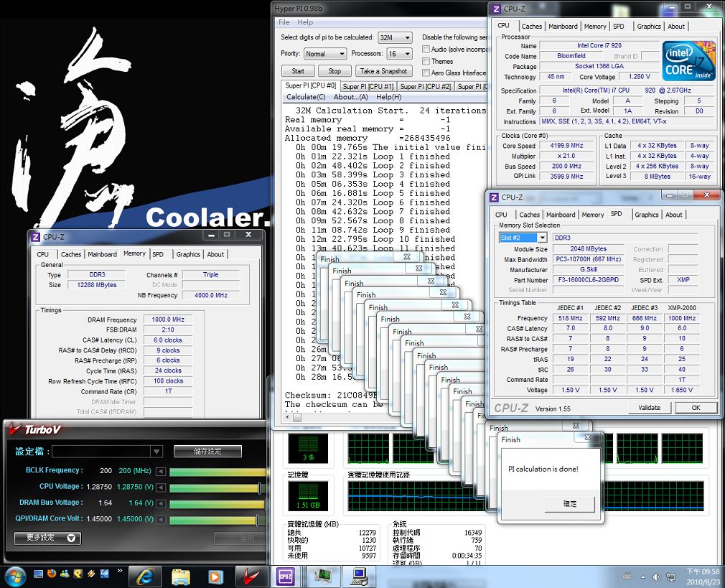Open Windows Explorer folder icon on taskbar
This screenshot has height=588, width=725.
180,577
